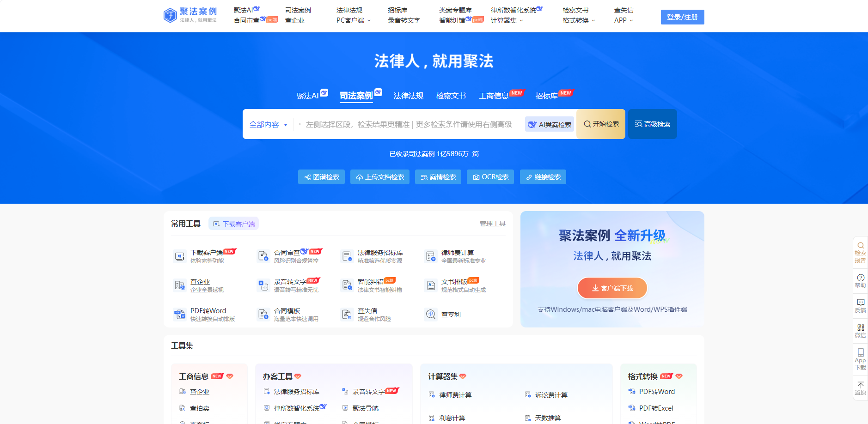Open the 查失信 tool icon in 常用工具
This screenshot has height=424, width=868.
point(347,315)
